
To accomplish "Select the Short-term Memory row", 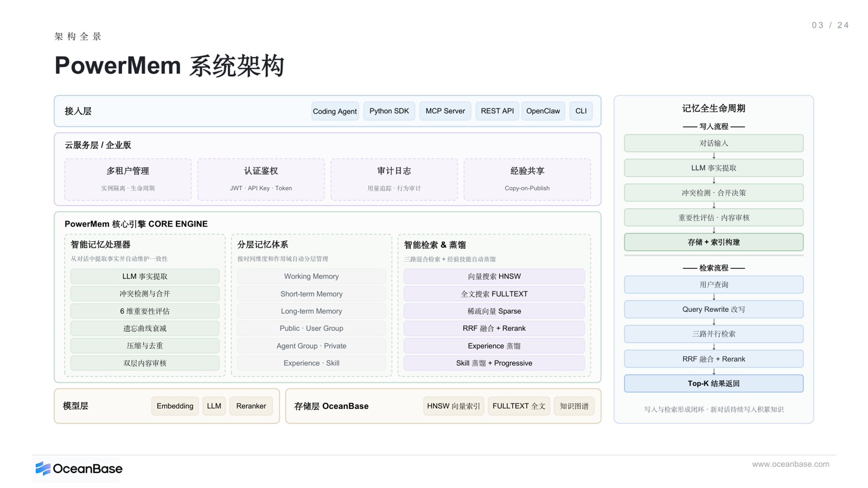I will pyautogui.click(x=311, y=294).
